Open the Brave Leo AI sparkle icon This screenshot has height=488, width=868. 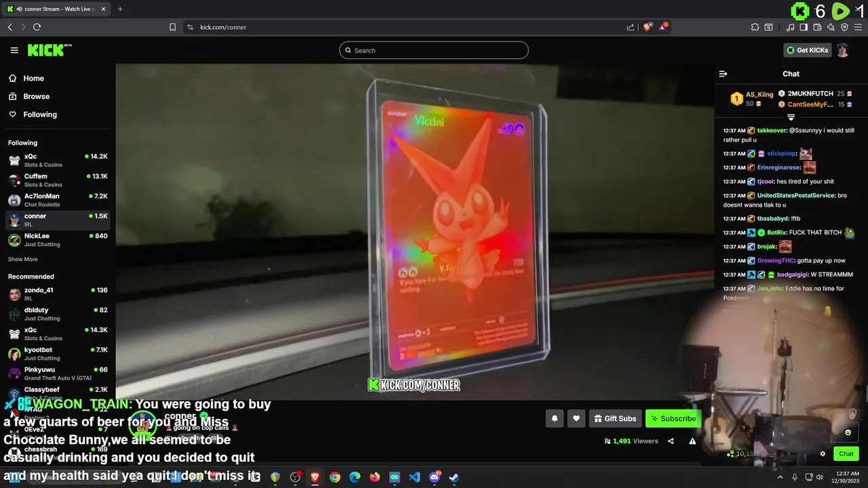click(831, 27)
